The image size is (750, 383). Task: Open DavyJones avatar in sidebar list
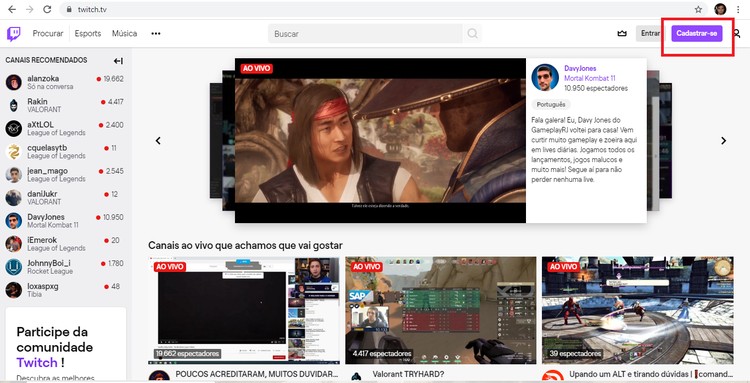click(x=13, y=220)
